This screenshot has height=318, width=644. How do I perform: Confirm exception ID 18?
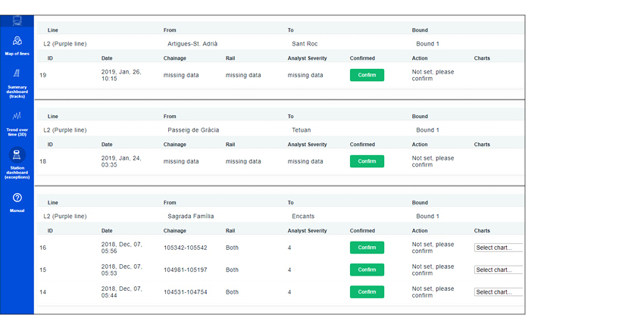point(367,161)
